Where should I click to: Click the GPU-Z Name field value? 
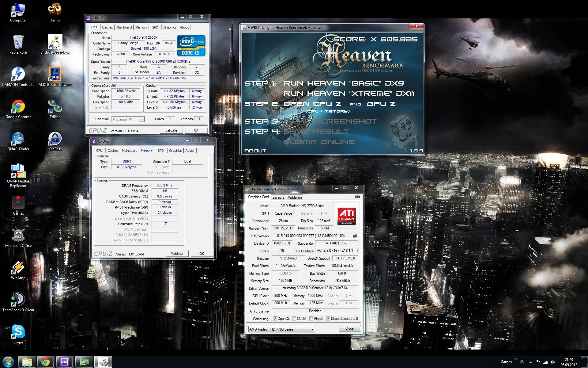(x=302, y=206)
